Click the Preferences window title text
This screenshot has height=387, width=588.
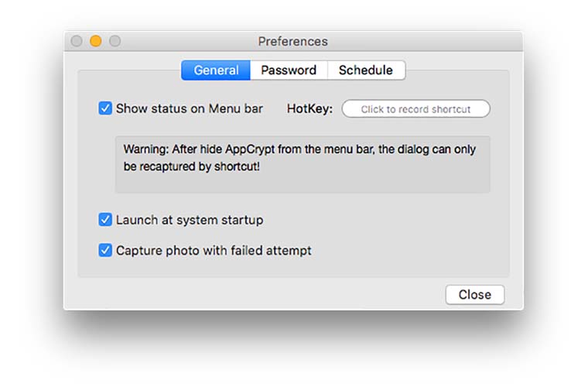(292, 42)
